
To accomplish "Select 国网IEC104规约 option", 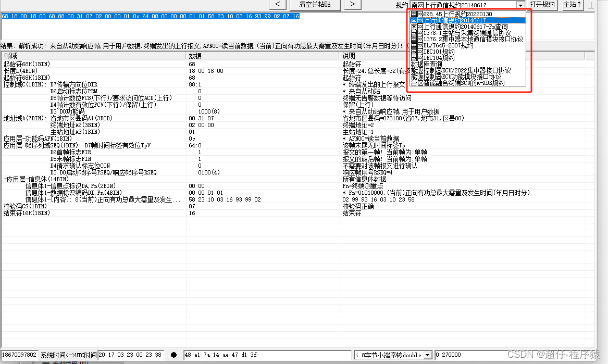I will click(x=468, y=58).
